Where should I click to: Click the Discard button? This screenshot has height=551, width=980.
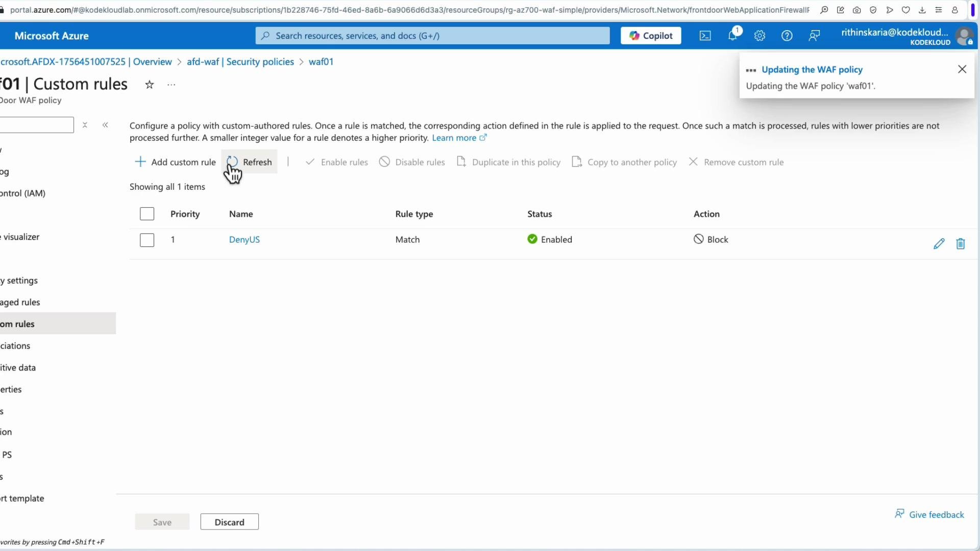230,522
